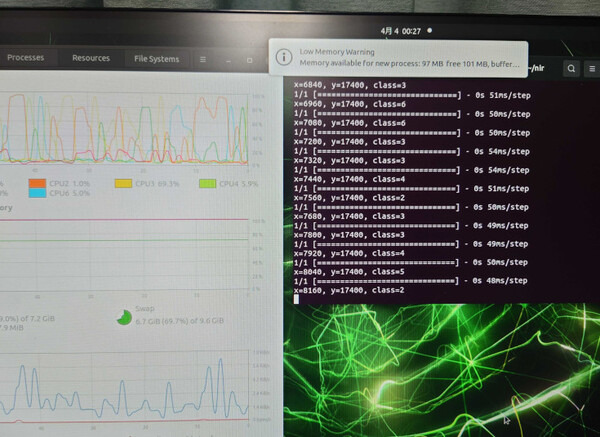Image resolution: width=600 pixels, height=437 pixels.
Task: Open the Resources tab
Action: click(x=91, y=58)
